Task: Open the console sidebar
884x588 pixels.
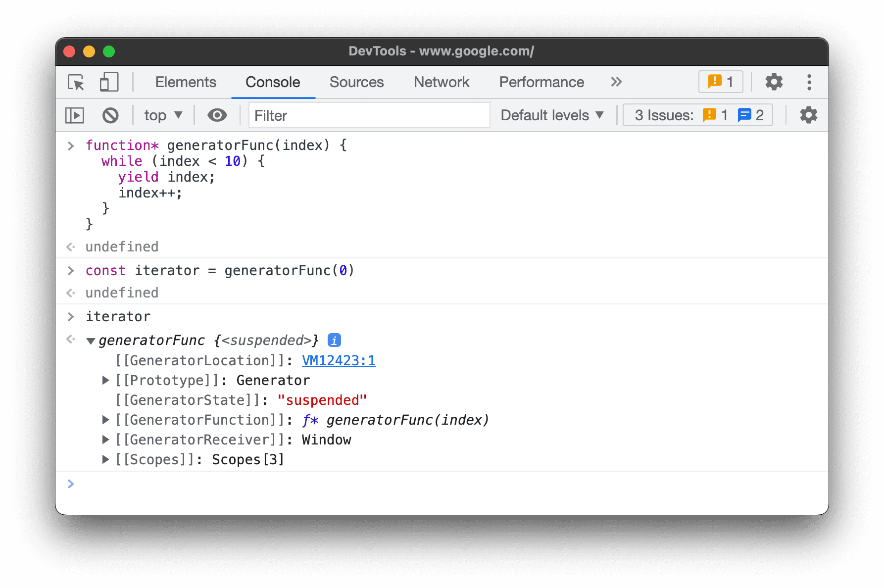Action: pos(75,115)
